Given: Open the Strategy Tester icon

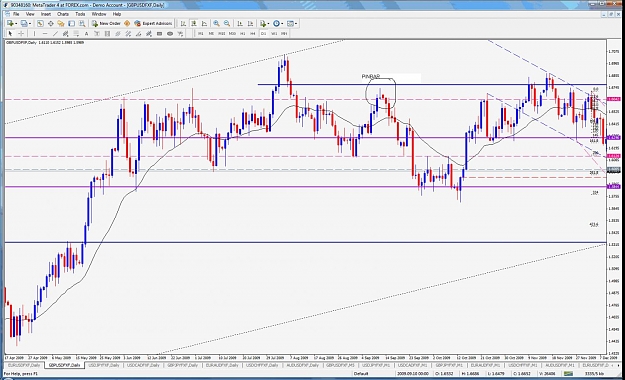Looking at the screenshot, I should coord(82,24).
